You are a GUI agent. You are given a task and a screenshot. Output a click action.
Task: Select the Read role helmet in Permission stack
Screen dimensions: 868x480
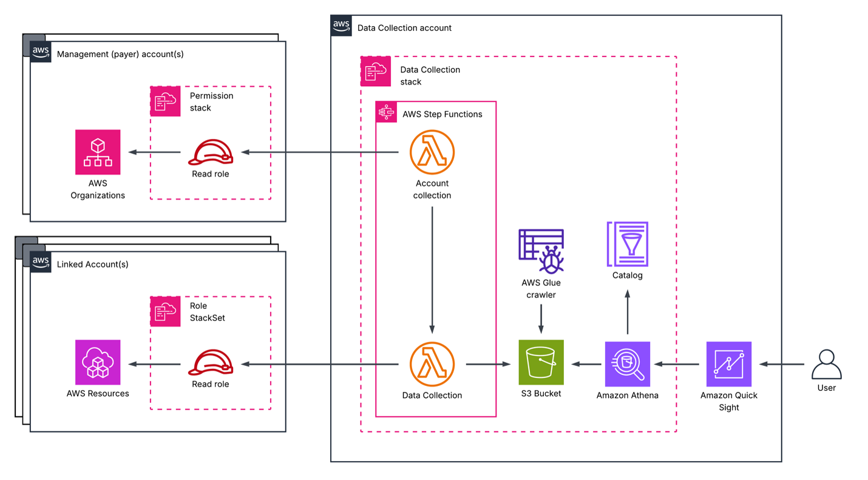(x=211, y=152)
